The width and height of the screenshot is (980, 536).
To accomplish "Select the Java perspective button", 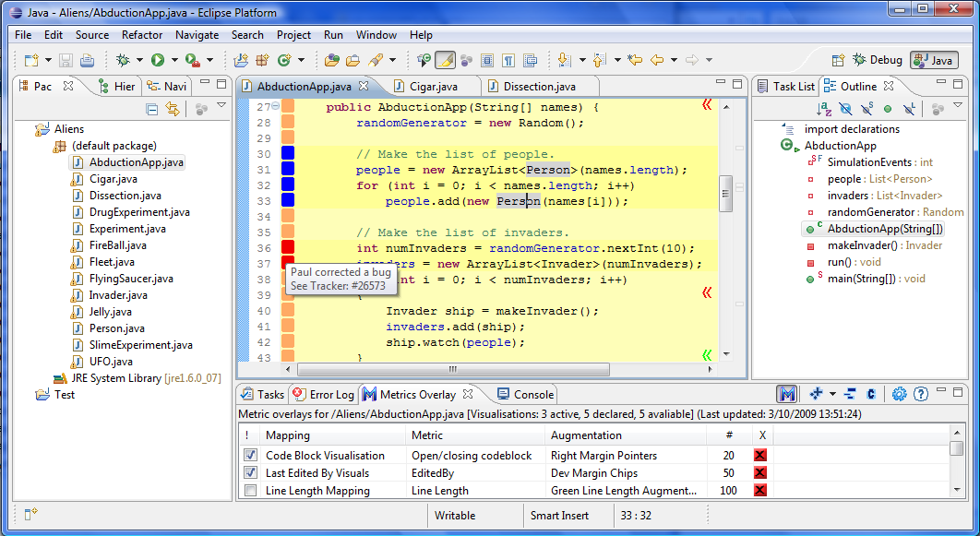I will click(935, 60).
